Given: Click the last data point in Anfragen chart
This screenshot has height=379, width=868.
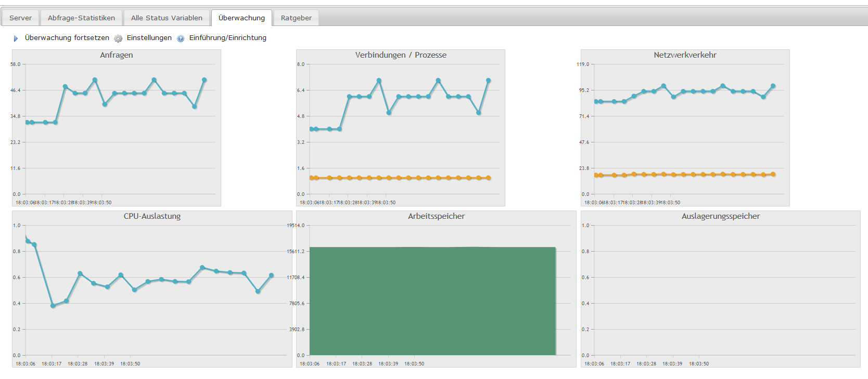Looking at the screenshot, I should pos(205,80).
